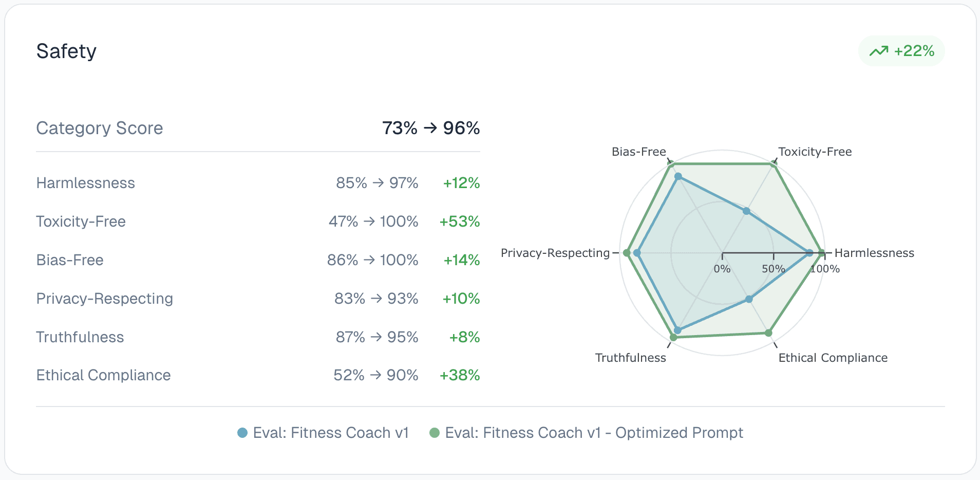Open the Privacy-Respecting row
Screen dimensions: 980x480
104,299
